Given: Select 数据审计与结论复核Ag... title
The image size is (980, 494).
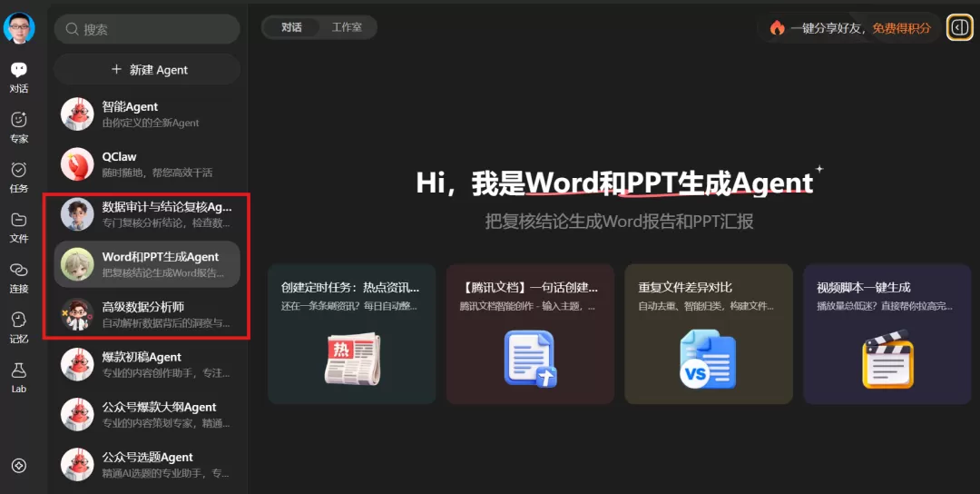Looking at the screenshot, I should pos(167,206).
